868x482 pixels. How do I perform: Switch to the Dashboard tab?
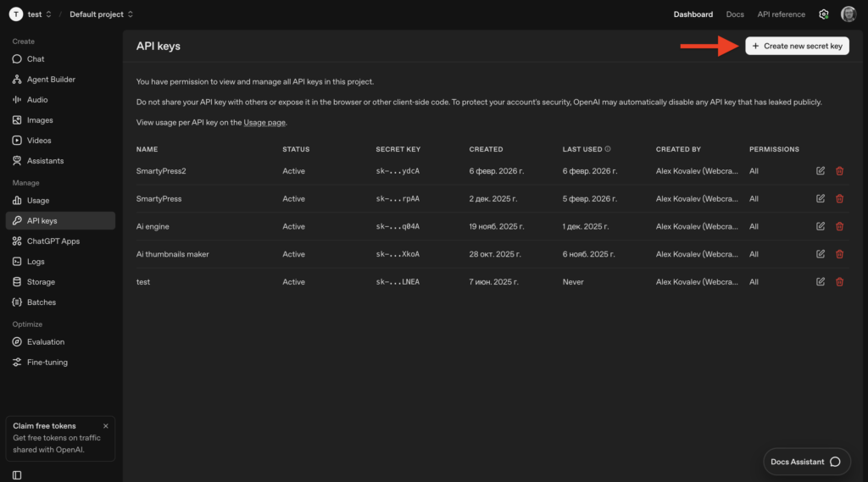693,14
